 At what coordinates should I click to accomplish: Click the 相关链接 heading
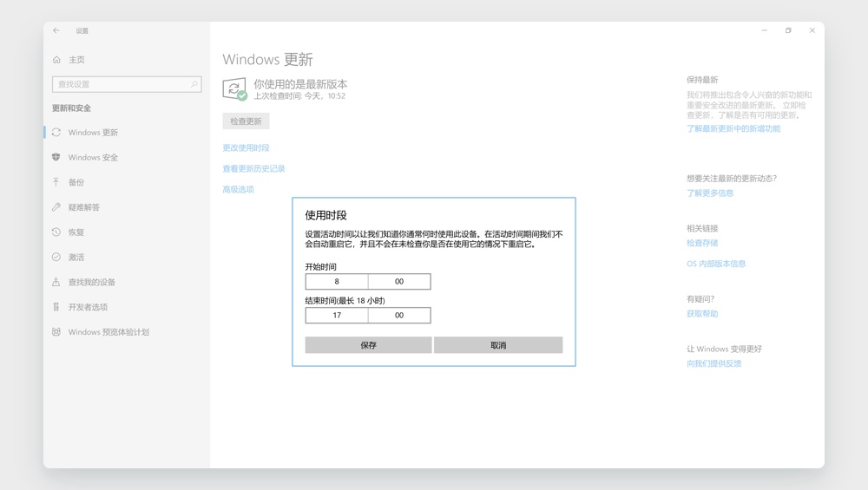pos(702,228)
